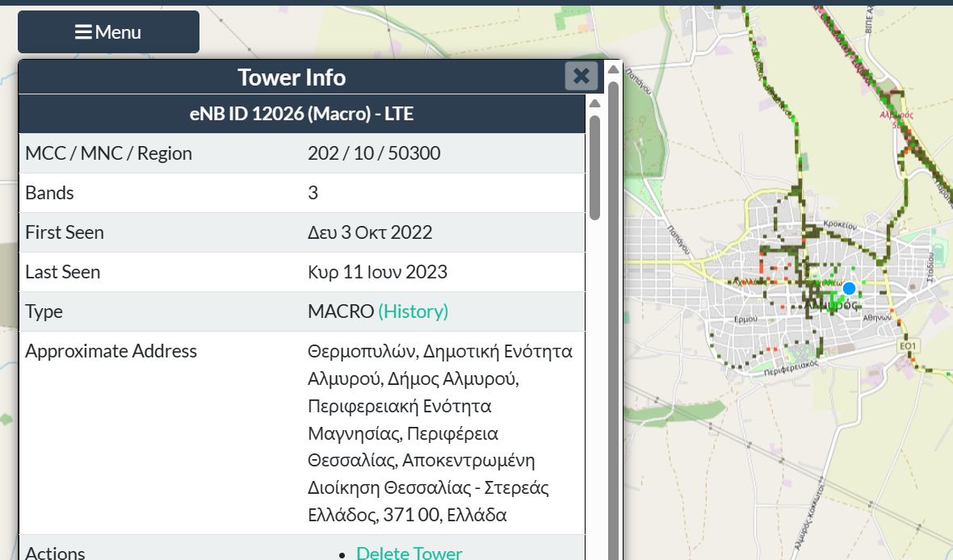The width and height of the screenshot is (953, 560).
Task: Select the Last Seen date Κυρ 11 Ιουν 2023
Action: point(377,272)
